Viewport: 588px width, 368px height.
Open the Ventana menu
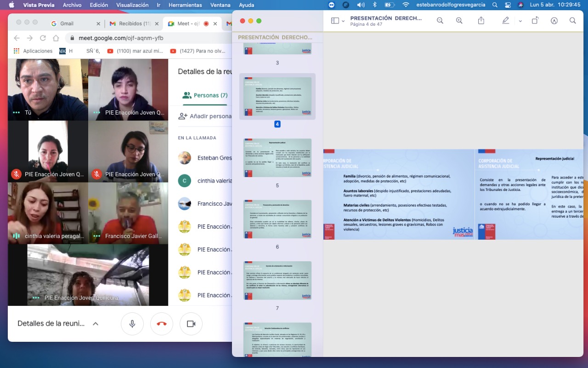[x=220, y=5]
